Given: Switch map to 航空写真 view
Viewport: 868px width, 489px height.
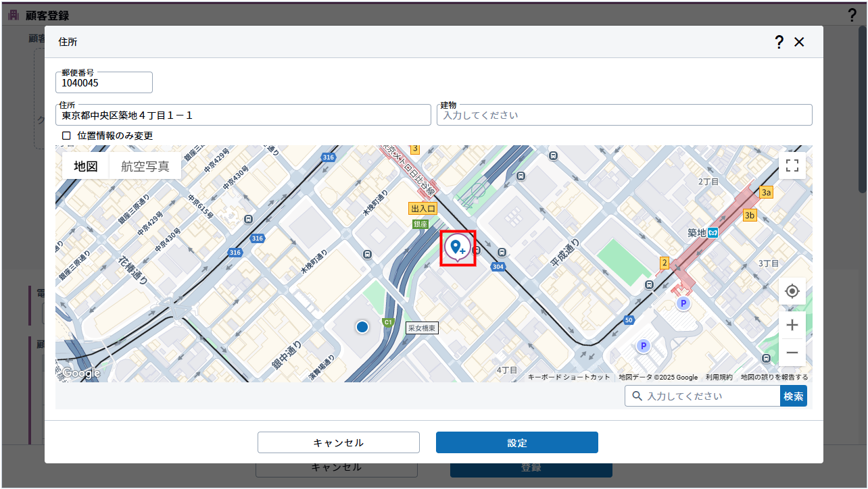Looking at the screenshot, I should click(x=145, y=166).
